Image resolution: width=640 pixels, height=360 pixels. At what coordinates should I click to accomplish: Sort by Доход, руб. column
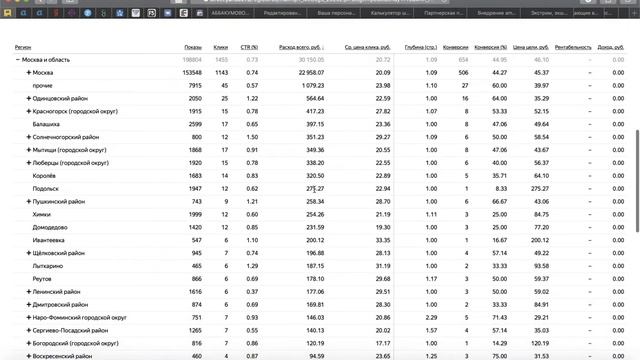pyautogui.click(x=611, y=47)
